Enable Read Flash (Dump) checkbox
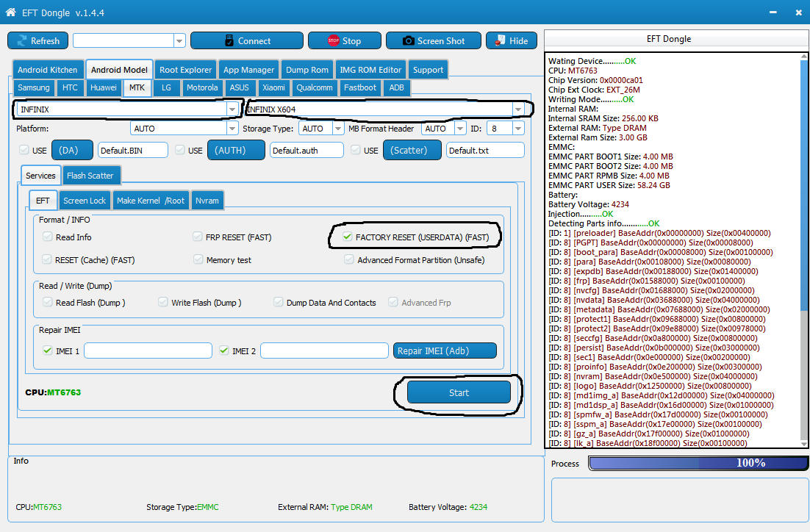The image size is (810, 532). (48, 302)
